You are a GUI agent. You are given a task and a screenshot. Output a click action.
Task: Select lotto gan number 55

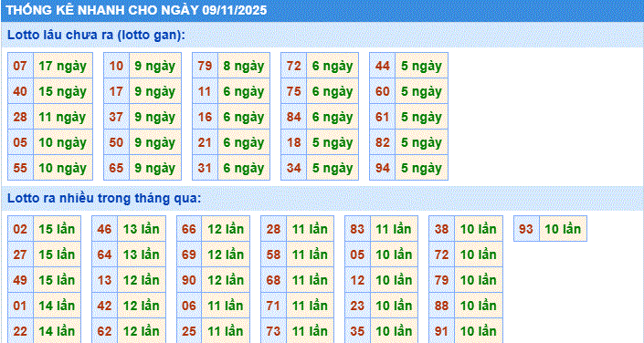point(20,168)
